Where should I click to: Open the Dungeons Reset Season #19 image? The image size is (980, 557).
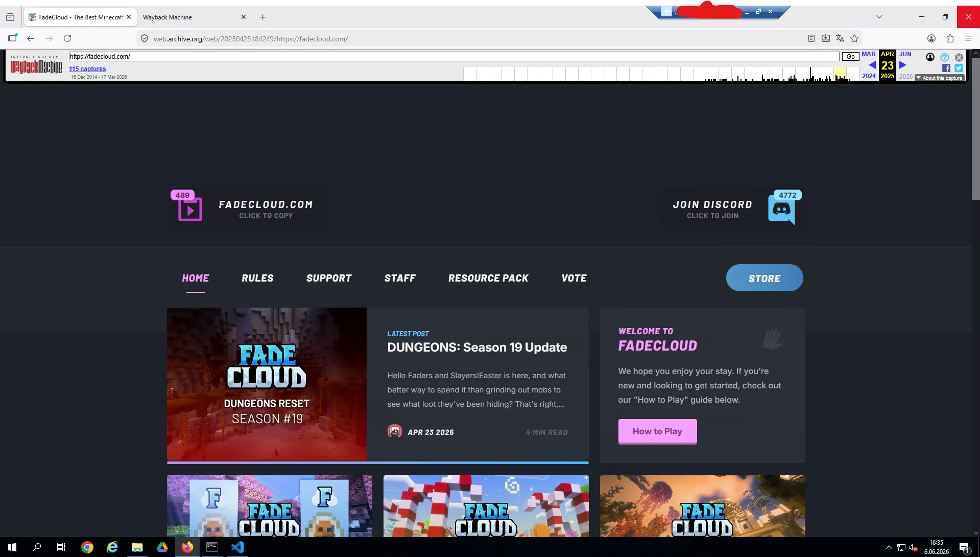click(x=267, y=384)
